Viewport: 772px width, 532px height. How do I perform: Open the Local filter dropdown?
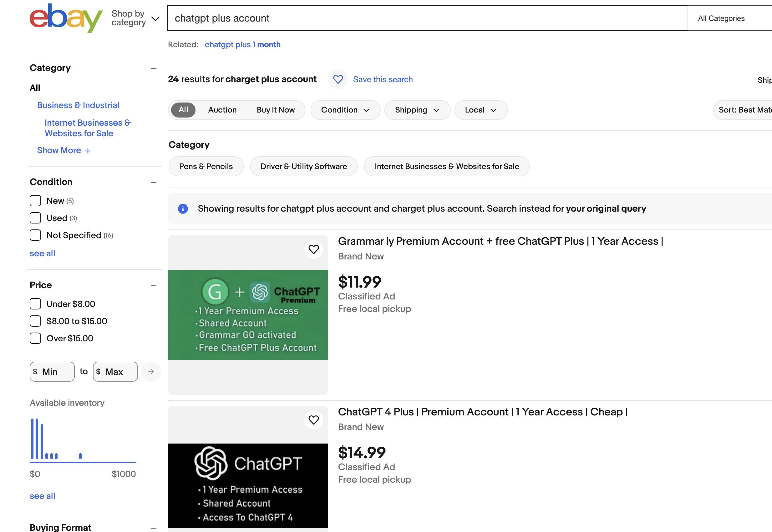(480, 110)
